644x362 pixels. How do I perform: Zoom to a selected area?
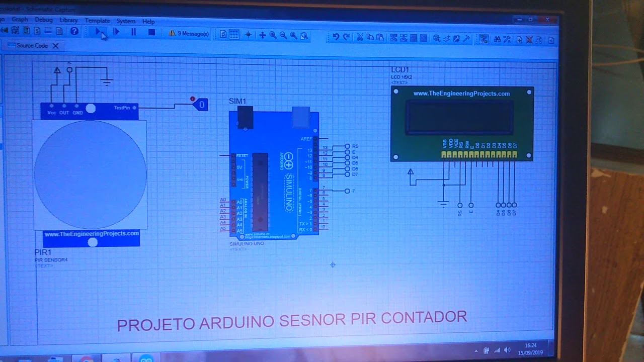[x=304, y=36]
